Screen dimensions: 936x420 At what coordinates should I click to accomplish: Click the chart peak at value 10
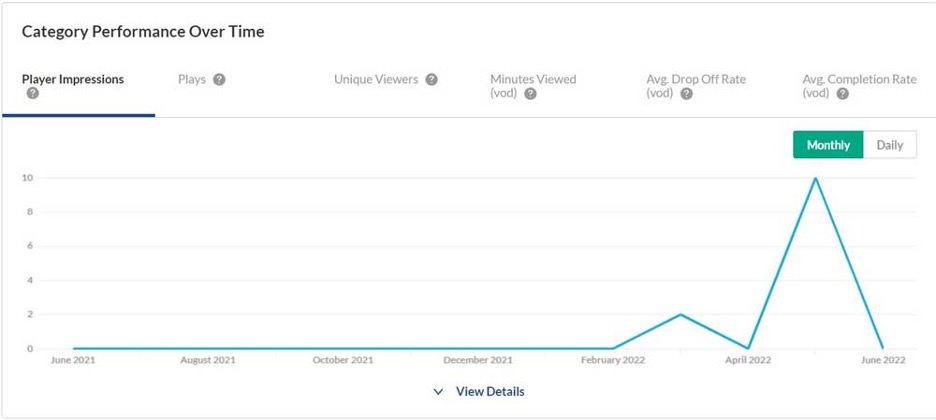[816, 178]
